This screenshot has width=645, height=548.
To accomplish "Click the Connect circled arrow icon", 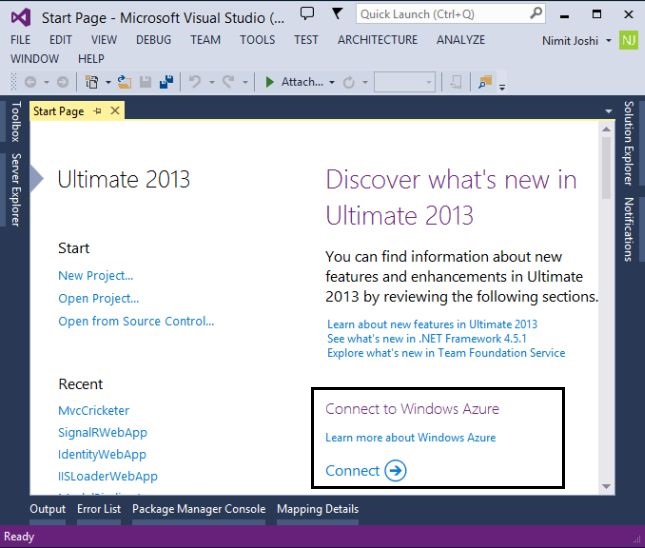I will point(395,470).
